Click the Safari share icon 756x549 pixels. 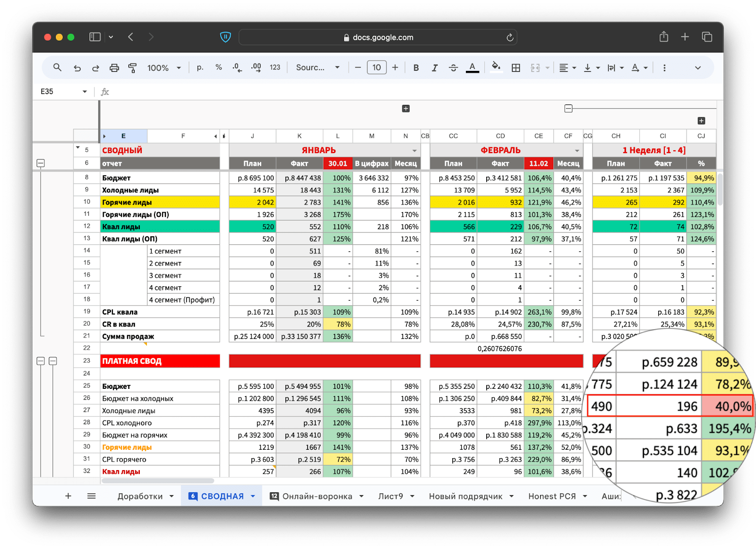(664, 37)
